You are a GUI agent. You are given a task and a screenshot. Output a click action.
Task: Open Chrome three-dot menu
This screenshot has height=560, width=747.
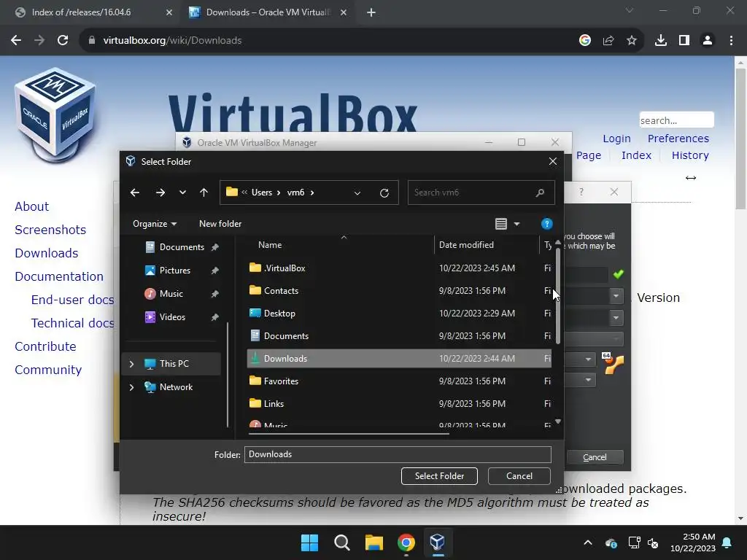731,41
